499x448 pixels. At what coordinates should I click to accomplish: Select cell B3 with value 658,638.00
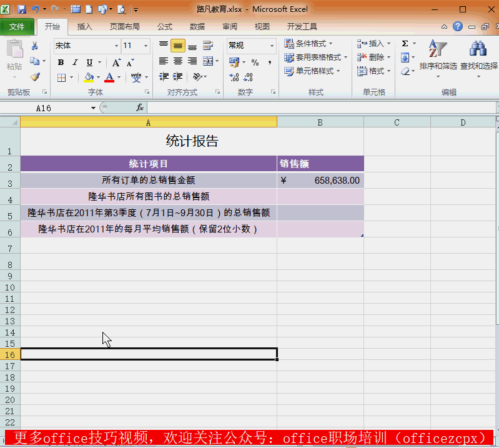(x=320, y=181)
